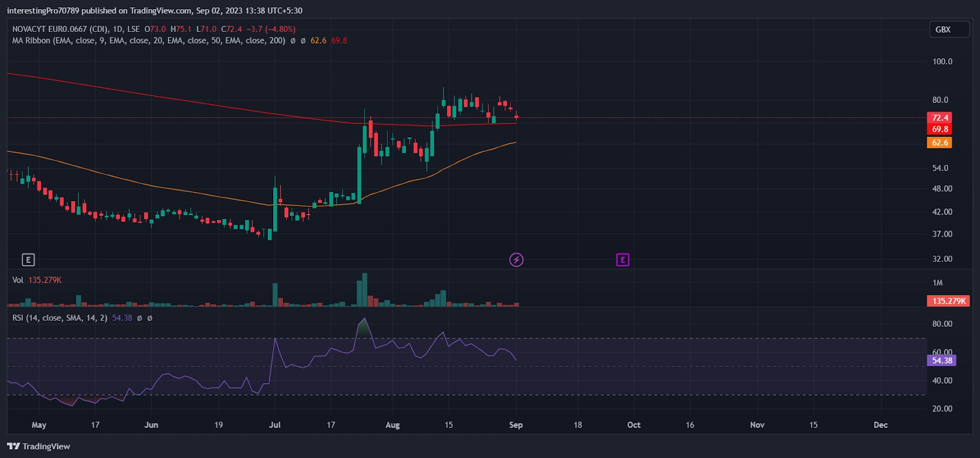
Task: Click the 100.0 price axis label
Action: [x=942, y=61]
